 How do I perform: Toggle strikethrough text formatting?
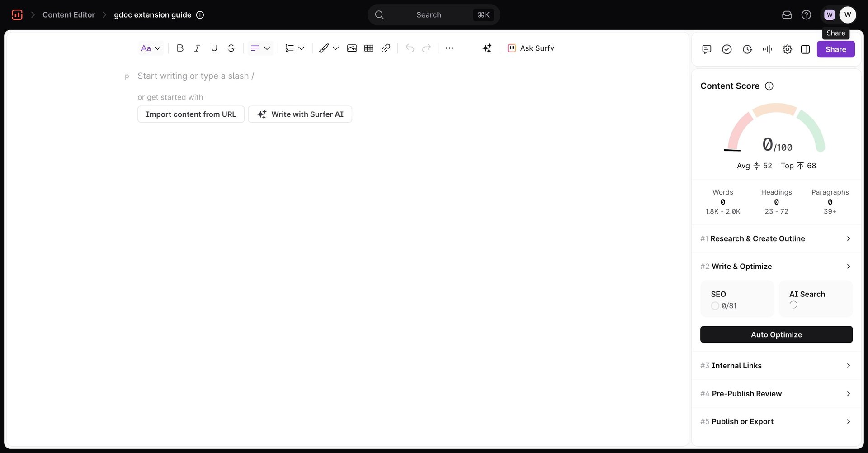tap(231, 48)
